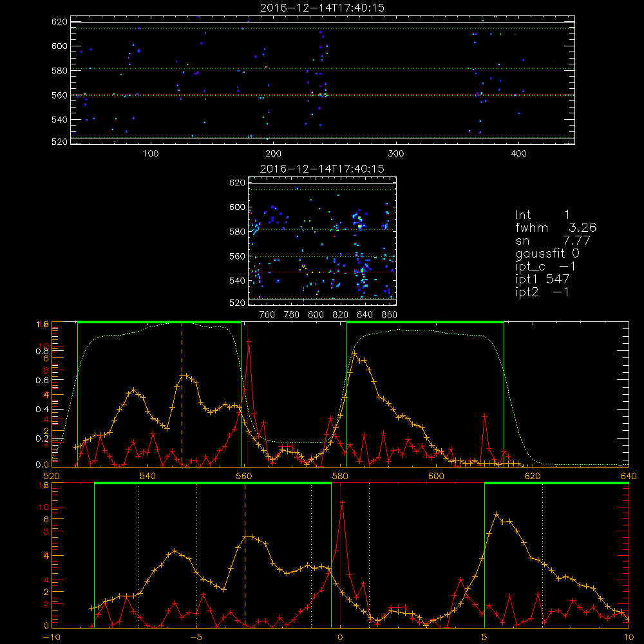Click white y-axis label 0.4 on the profile plot

pyautogui.click(x=43, y=409)
